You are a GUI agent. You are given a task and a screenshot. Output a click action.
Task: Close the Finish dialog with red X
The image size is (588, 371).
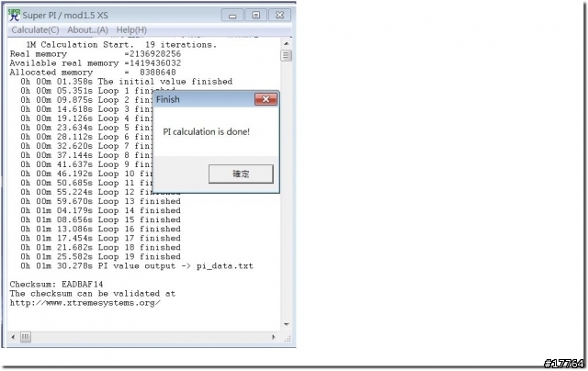click(266, 99)
